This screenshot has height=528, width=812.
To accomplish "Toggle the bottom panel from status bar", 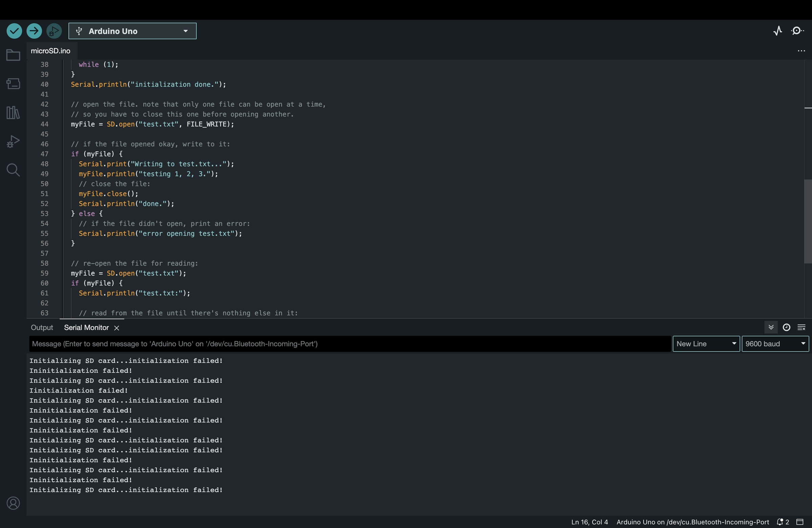I will click(x=800, y=522).
